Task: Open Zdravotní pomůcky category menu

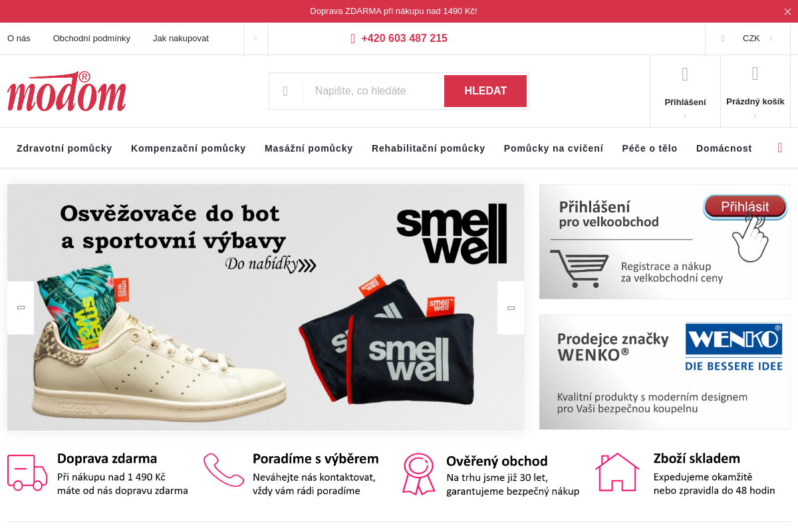Action: [65, 148]
